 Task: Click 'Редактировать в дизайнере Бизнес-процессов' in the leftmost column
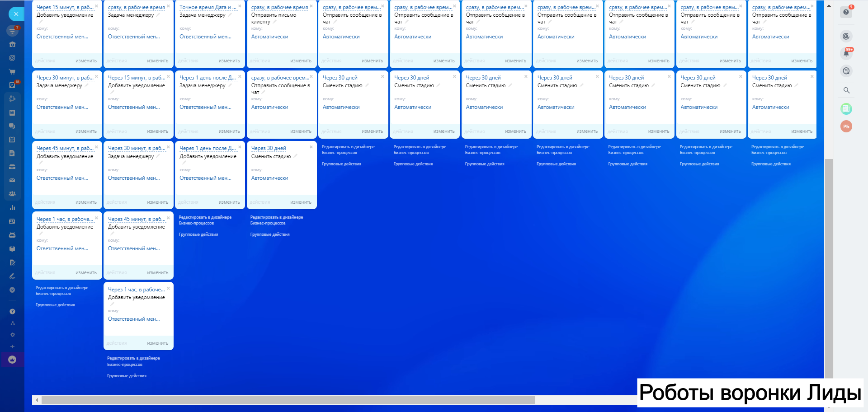62,290
